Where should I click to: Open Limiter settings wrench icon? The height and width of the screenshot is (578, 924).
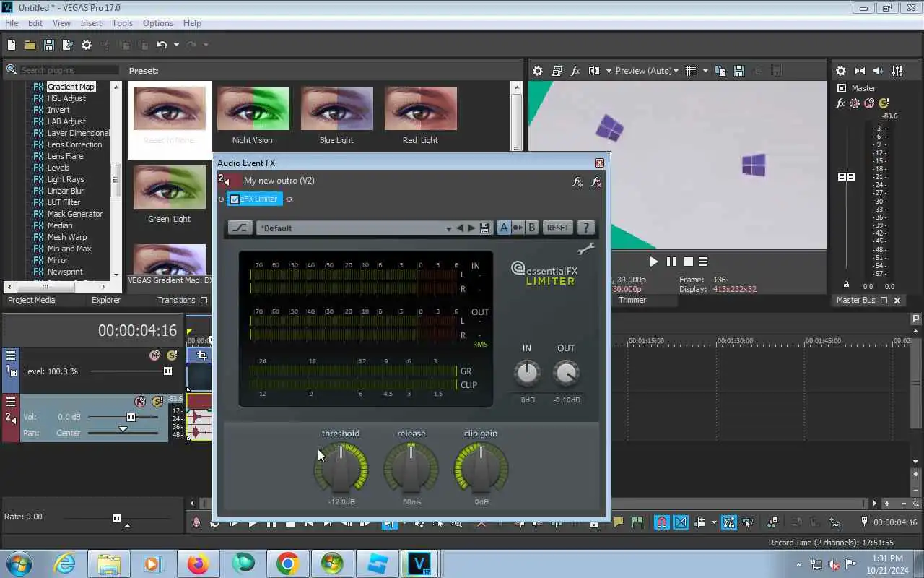coord(585,250)
